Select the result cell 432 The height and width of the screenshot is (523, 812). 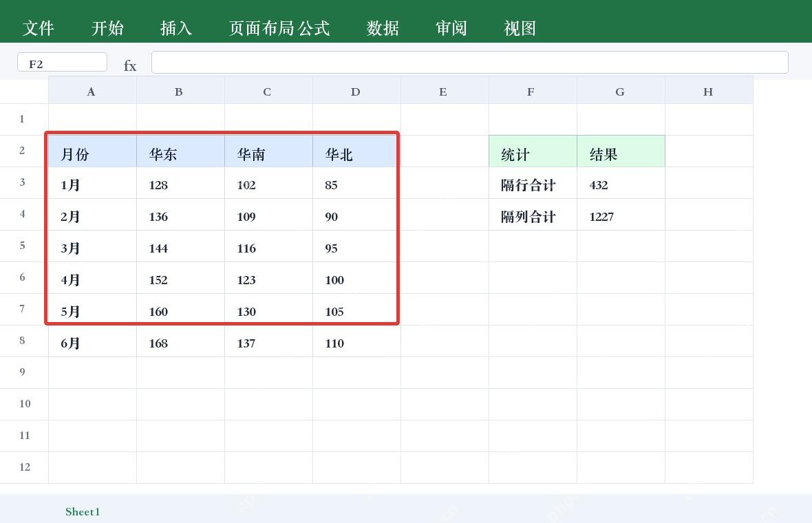(x=621, y=183)
